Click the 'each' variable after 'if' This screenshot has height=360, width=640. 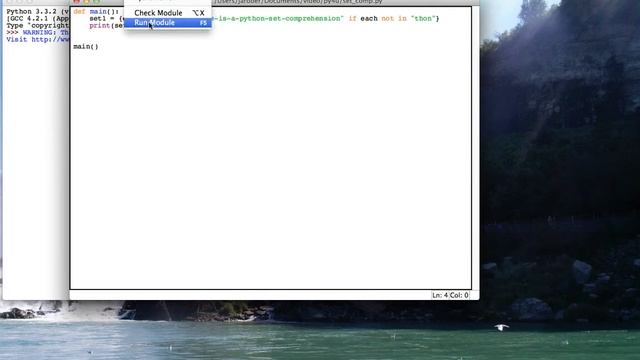pyautogui.click(x=369, y=18)
